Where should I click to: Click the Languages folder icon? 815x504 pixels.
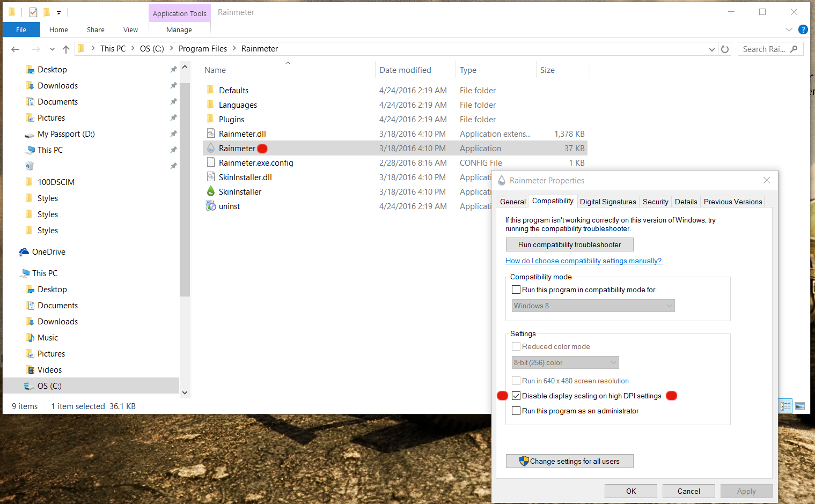click(x=211, y=105)
